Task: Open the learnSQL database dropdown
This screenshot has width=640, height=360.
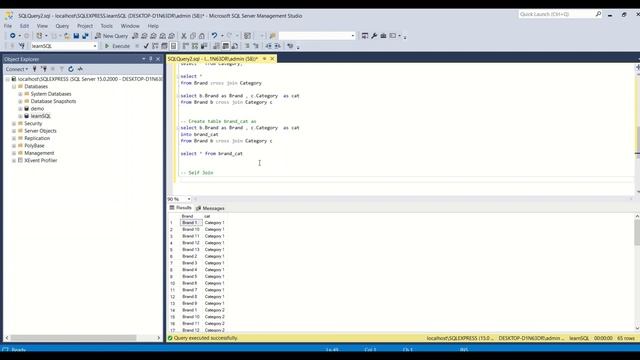Action: (x=95, y=46)
